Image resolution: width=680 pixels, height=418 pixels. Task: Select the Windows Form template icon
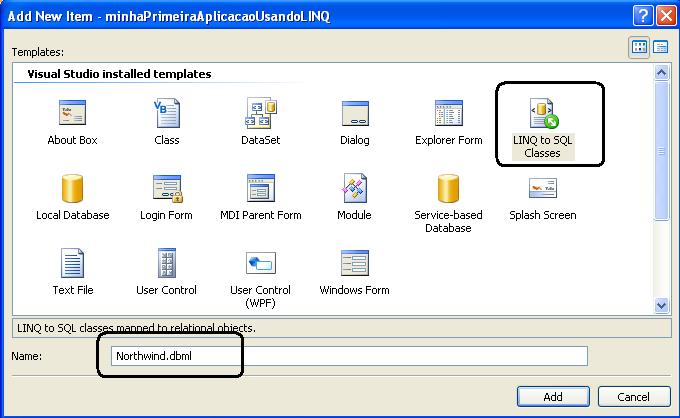(355, 263)
